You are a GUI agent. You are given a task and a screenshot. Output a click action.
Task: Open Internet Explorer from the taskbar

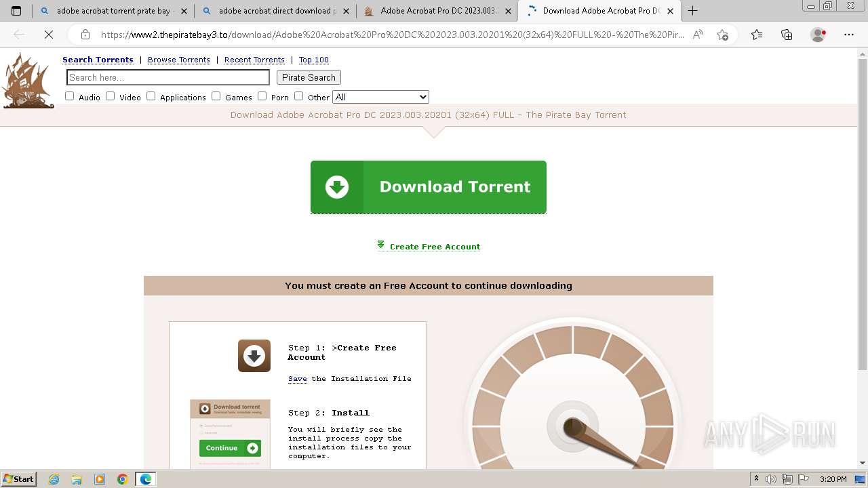(x=54, y=479)
